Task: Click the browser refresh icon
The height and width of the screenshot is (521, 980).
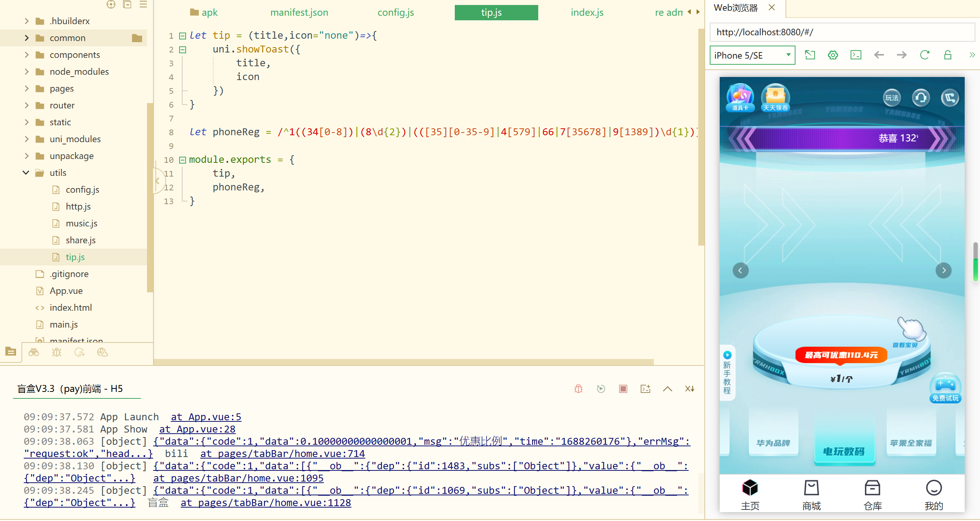Action: point(924,55)
